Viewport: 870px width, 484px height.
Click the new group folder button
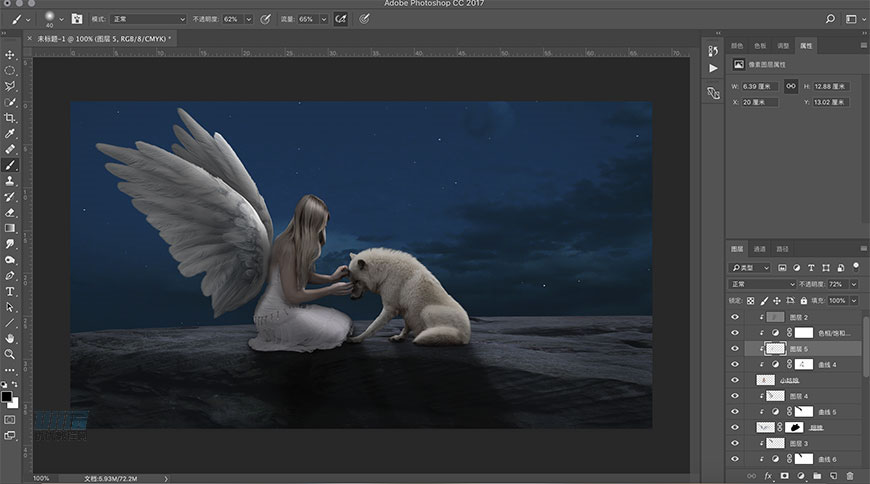coord(817,476)
